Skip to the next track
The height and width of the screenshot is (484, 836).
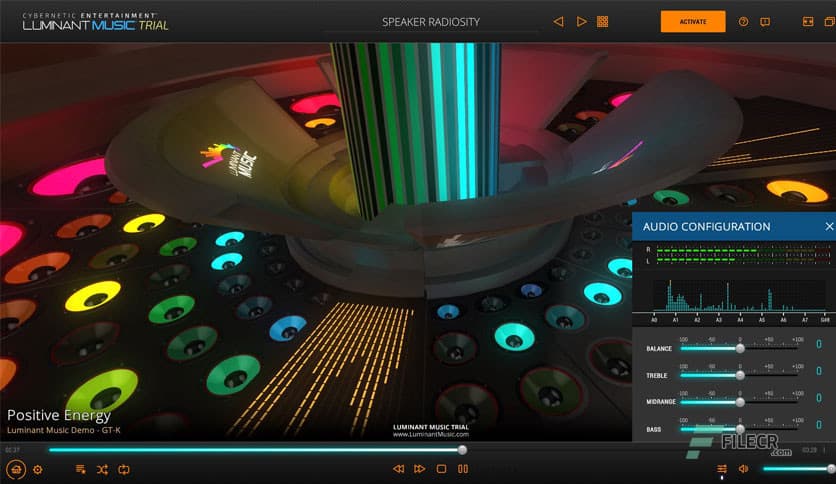420,469
